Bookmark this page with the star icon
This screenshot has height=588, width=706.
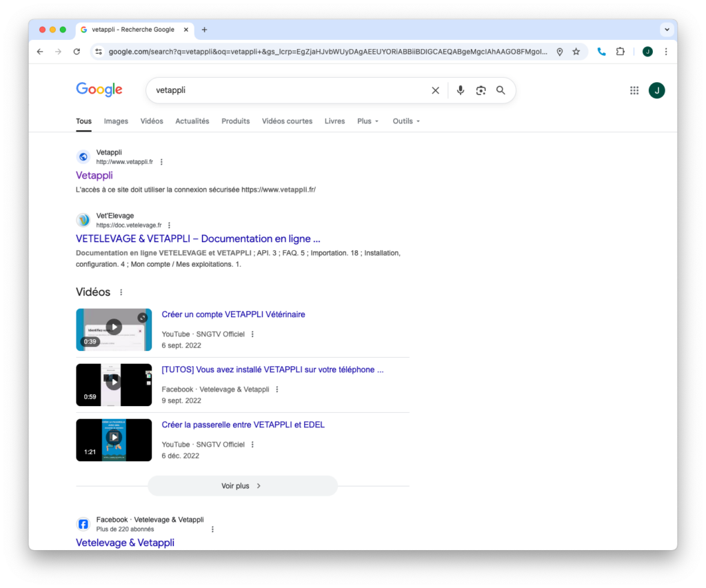(576, 52)
